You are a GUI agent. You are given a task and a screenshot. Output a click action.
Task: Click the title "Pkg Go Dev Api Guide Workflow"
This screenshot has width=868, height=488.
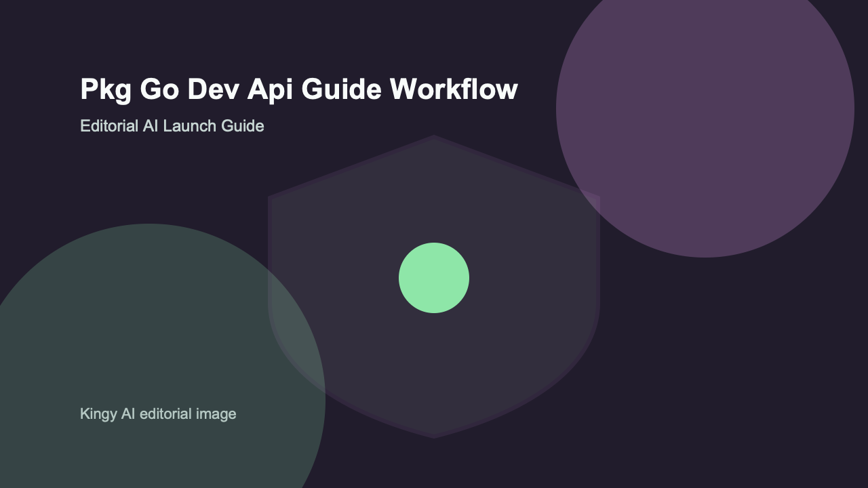tap(299, 90)
